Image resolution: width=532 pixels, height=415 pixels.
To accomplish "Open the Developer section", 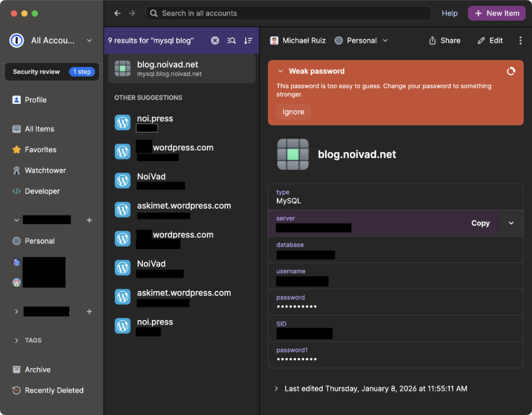I will 42,191.
